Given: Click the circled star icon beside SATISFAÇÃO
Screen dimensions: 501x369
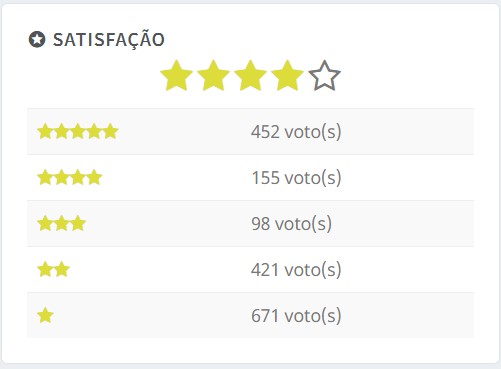Looking at the screenshot, I should (37, 39).
